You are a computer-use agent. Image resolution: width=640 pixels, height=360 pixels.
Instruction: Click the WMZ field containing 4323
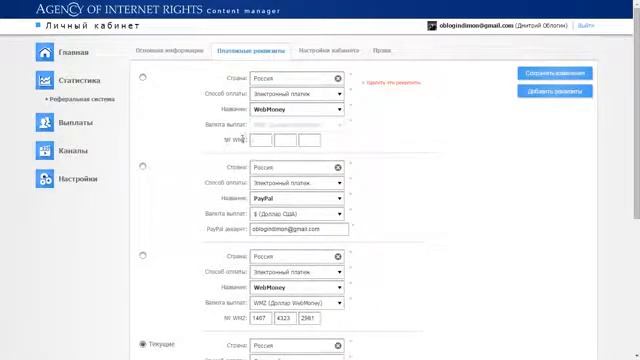(x=285, y=318)
